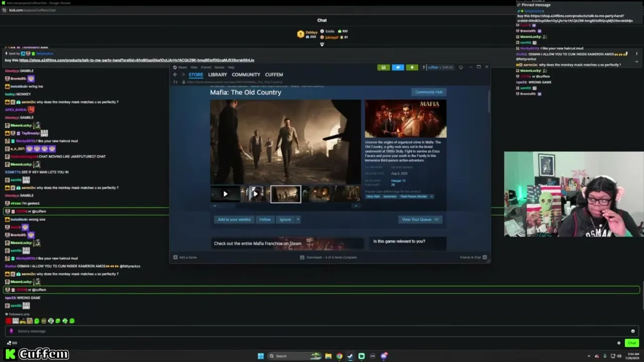
Task: Open Steam's View menu
Action: [x=194, y=67]
